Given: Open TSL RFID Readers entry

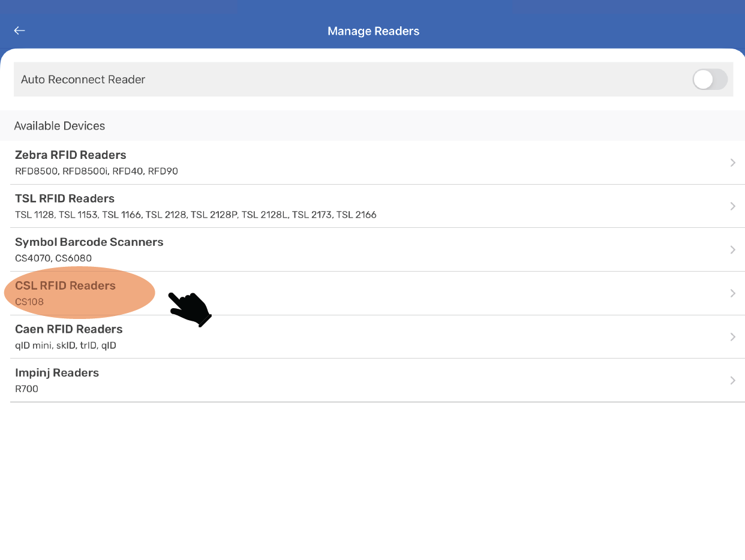Looking at the screenshot, I should point(65,198).
